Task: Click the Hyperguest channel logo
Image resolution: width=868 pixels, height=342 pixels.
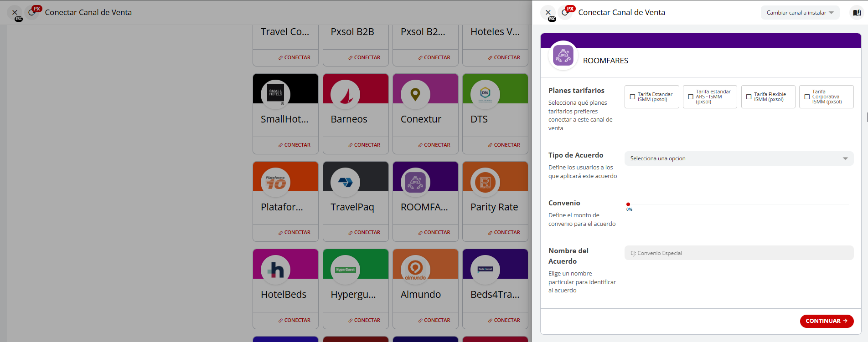Action: point(345,270)
